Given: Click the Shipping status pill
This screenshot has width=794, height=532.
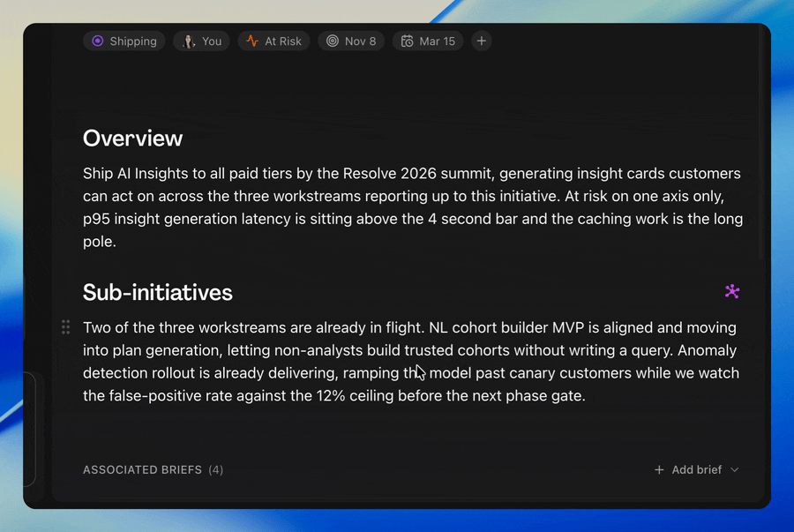Looking at the screenshot, I should (x=124, y=41).
